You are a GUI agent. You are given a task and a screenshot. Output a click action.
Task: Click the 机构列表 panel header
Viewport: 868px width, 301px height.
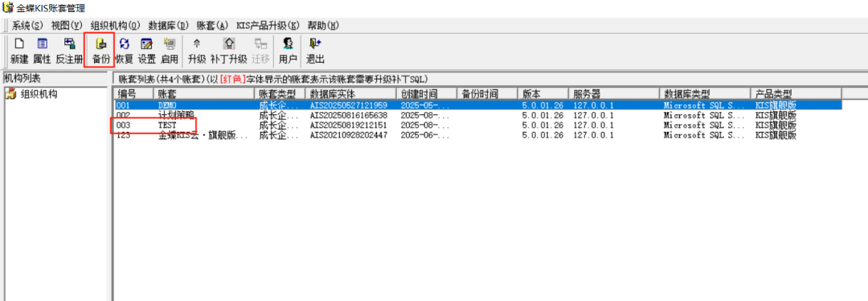coord(55,78)
